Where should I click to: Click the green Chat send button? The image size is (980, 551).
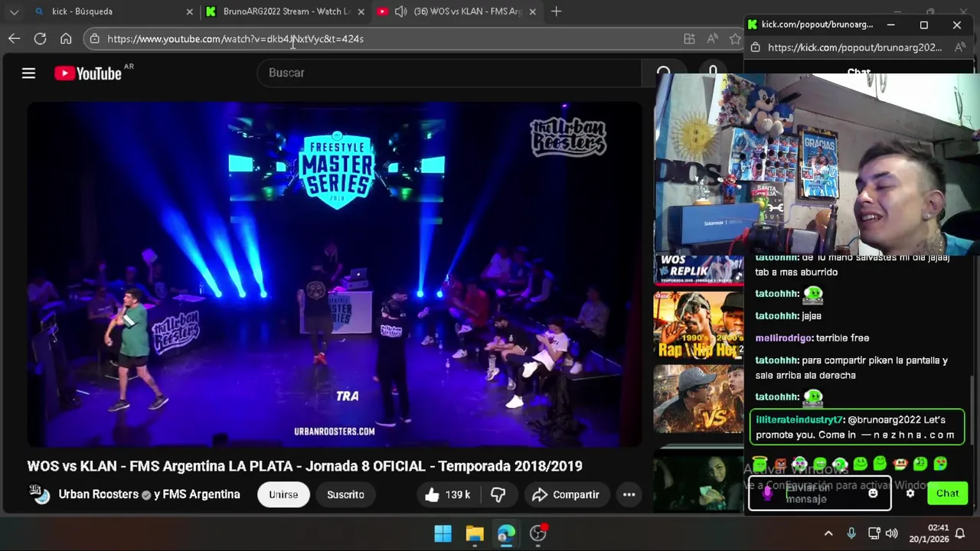(947, 494)
